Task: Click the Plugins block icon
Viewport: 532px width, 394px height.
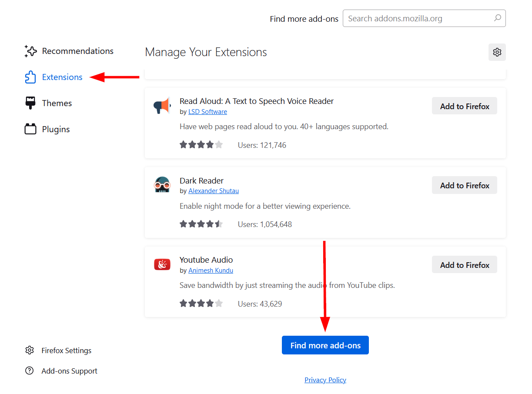Action: pos(30,129)
